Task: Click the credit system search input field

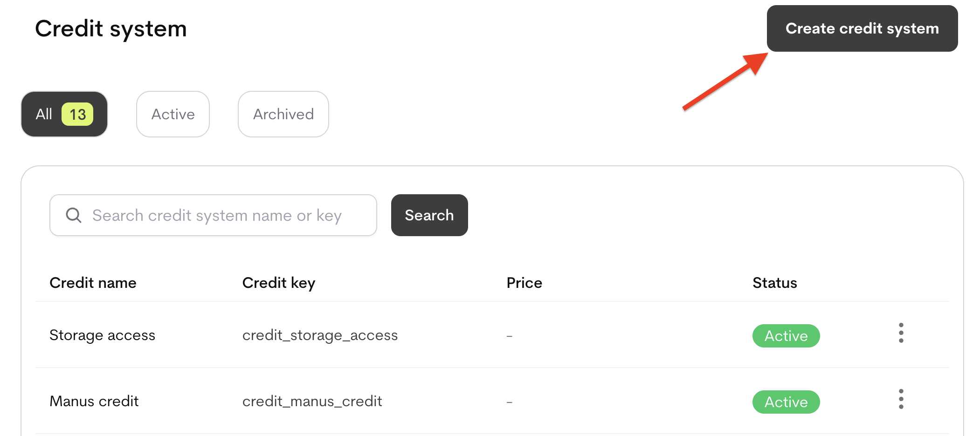Action: point(214,215)
